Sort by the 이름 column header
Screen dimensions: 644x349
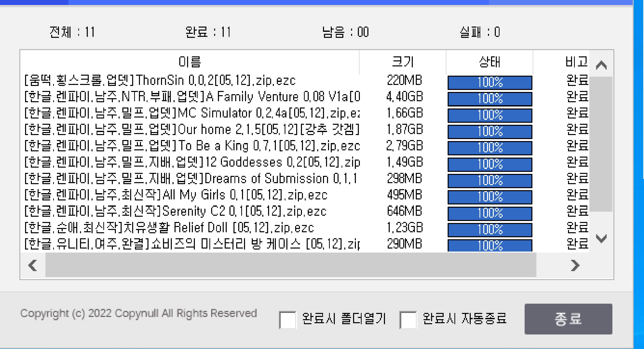pos(190,62)
